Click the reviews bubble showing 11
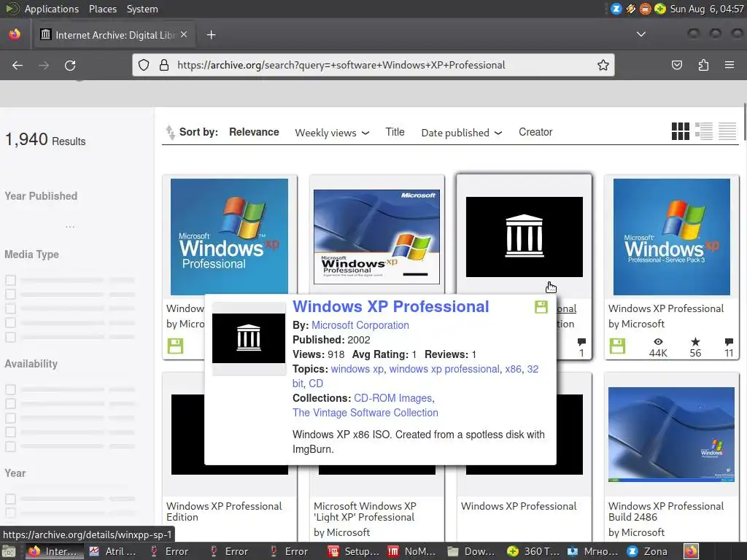 (x=729, y=342)
